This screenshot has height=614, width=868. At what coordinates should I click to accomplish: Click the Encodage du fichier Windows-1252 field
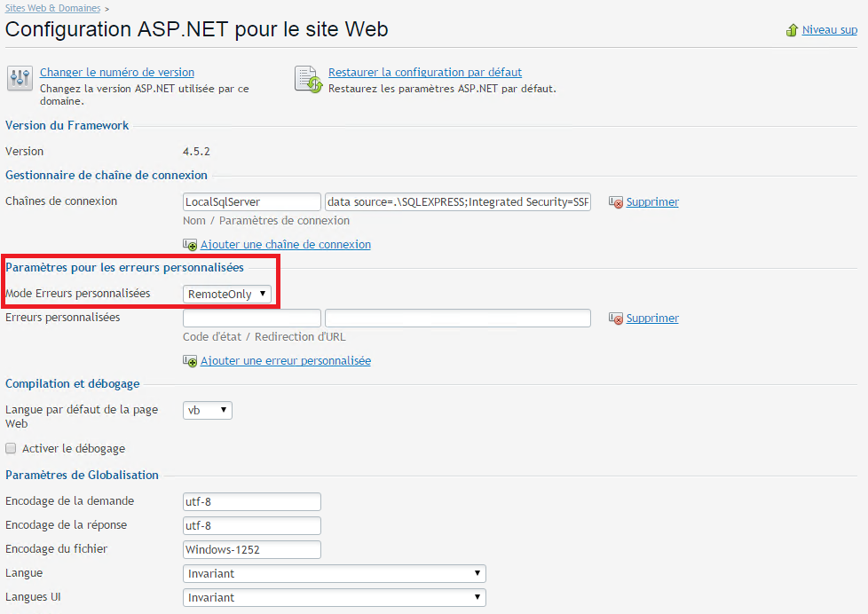tap(252, 550)
